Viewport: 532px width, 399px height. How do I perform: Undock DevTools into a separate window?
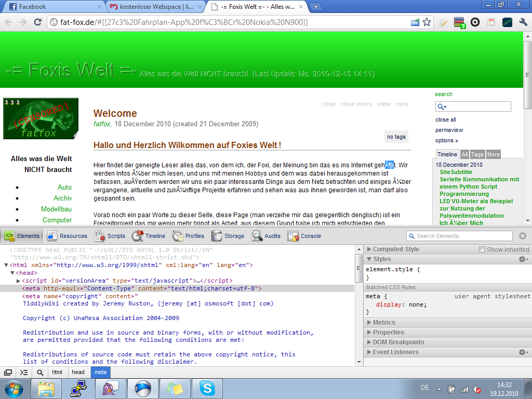tap(8, 372)
